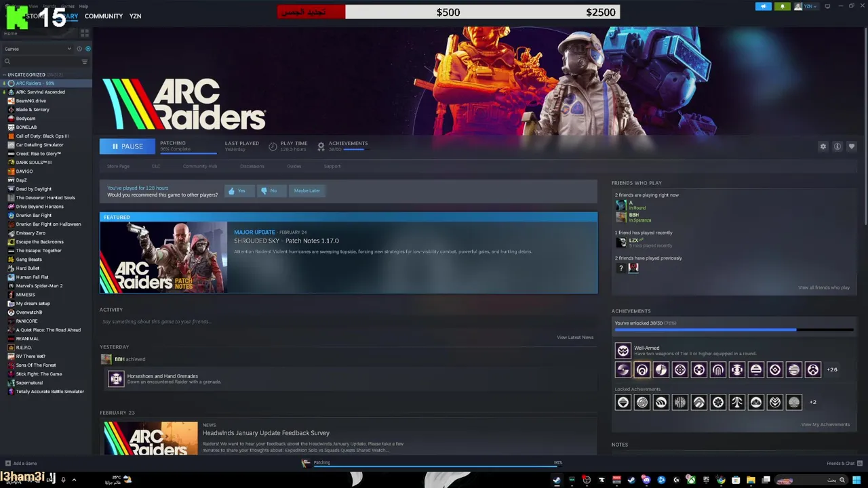868x488 pixels.
Task: Show hidden system tray icons chevron
Action: [74, 480]
